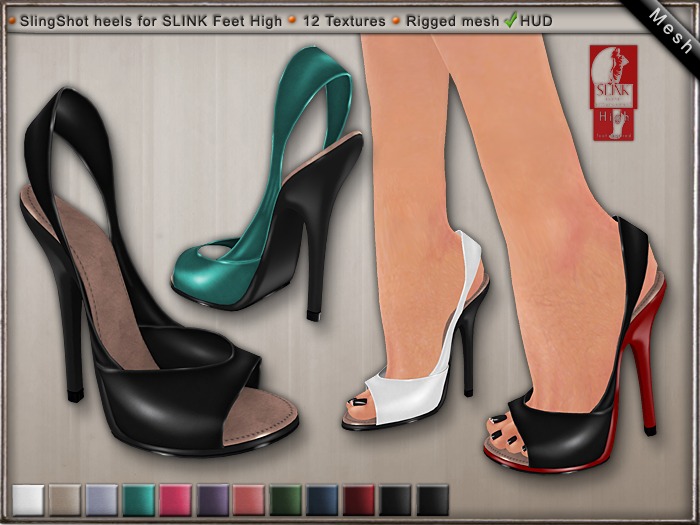
Task: Click the 'SlingShot heels for SLINK Feet High' text
Action: [x=151, y=21]
